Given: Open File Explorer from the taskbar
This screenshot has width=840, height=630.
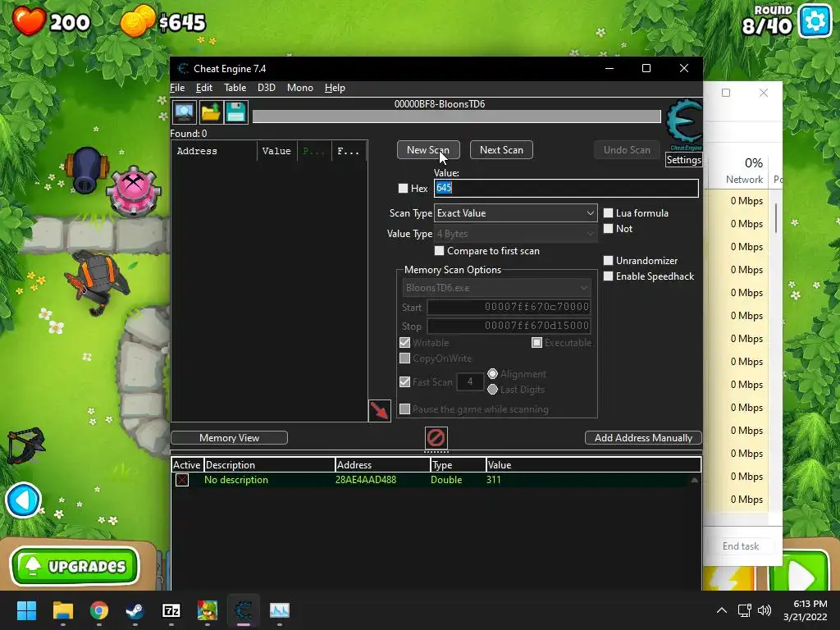Looking at the screenshot, I should click(62, 610).
